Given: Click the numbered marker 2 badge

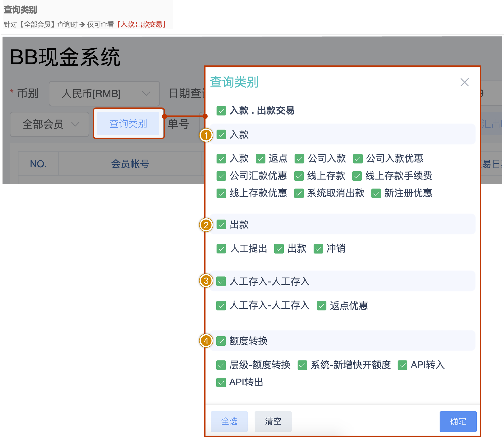Looking at the screenshot, I should [206, 225].
